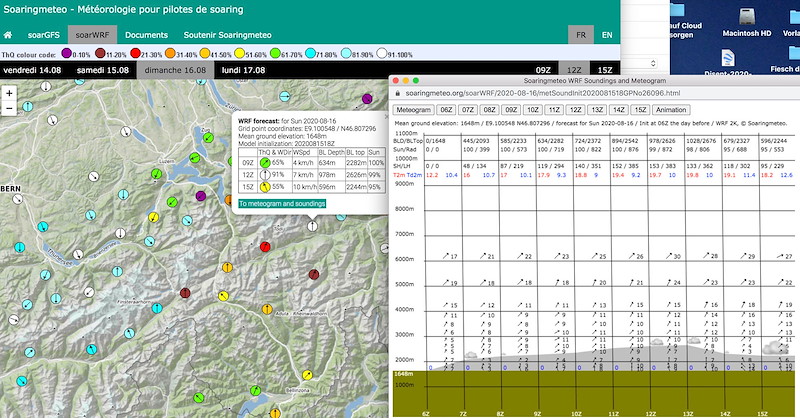800x418 pixels.
Task: Select day vendredi 14.08
Action: (x=32, y=70)
